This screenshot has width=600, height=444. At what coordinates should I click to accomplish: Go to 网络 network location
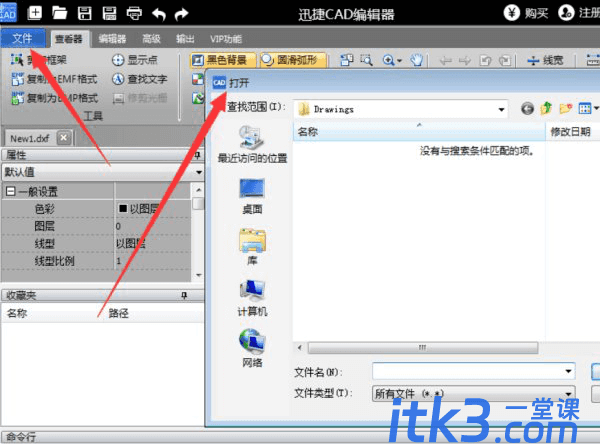252,348
